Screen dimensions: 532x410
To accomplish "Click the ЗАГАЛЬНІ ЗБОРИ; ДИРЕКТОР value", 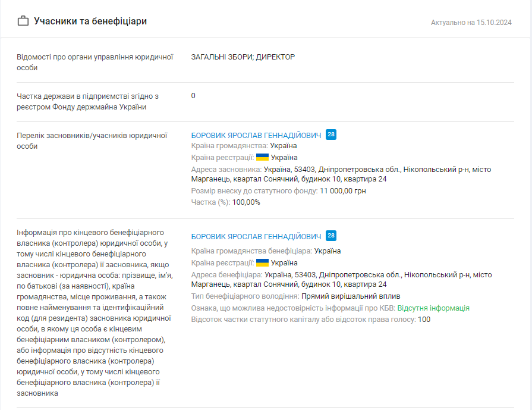I will [243, 57].
